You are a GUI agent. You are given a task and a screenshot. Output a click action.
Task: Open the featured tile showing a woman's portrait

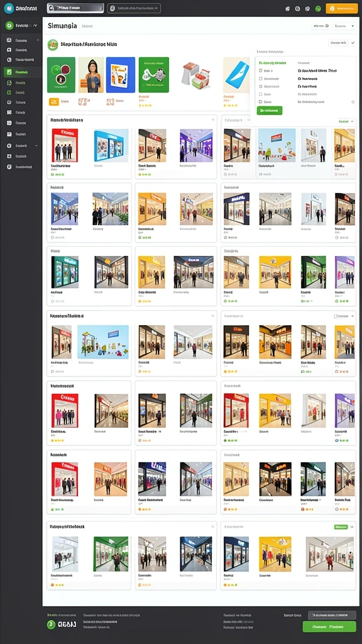pos(90,75)
